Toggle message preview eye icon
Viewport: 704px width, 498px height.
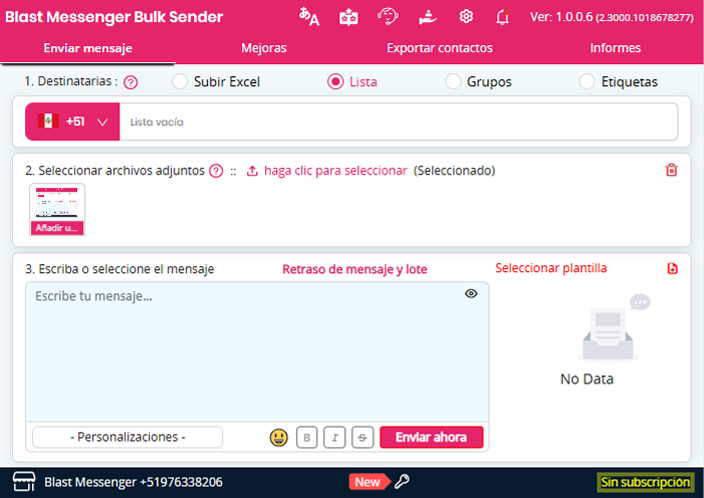pyautogui.click(x=471, y=294)
